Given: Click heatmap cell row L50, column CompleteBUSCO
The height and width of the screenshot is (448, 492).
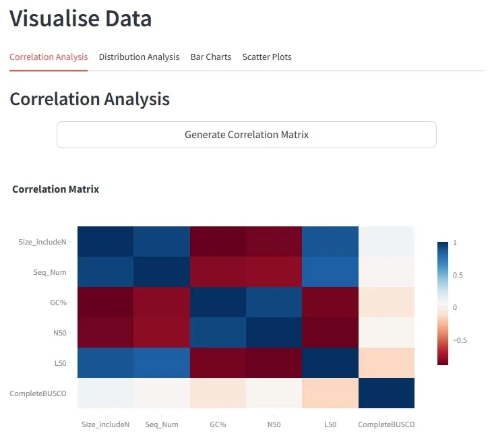Looking at the screenshot, I should click(386, 362).
